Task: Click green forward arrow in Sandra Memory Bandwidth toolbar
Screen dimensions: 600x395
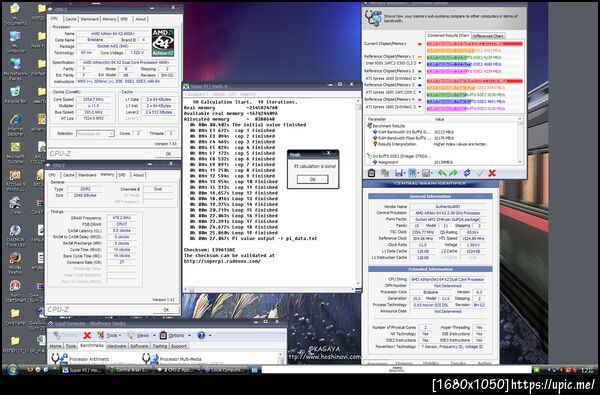Action: 453,173
